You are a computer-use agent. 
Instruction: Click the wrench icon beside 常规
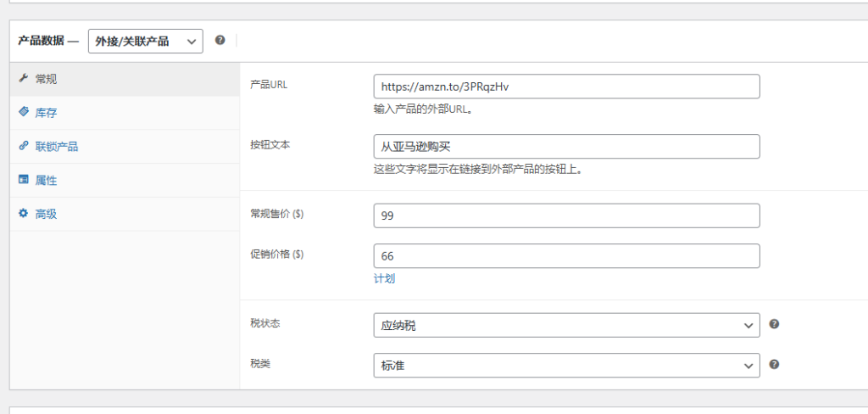[23, 79]
